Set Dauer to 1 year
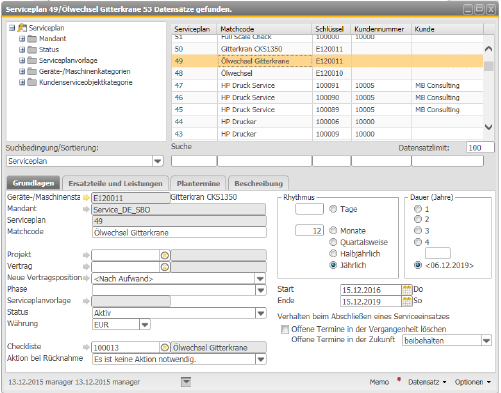 [x=418, y=209]
